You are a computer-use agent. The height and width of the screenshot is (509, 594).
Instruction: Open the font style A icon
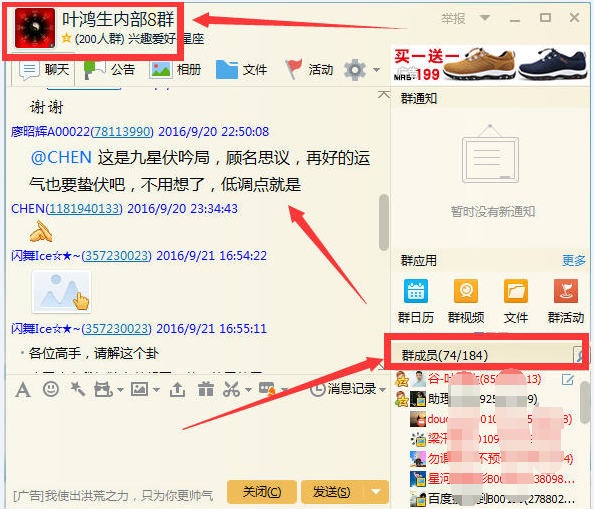tap(23, 389)
